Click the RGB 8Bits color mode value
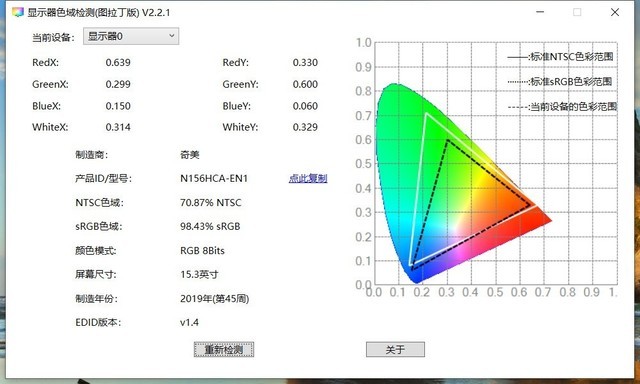Viewport: 640px width, 384px height. [x=202, y=250]
